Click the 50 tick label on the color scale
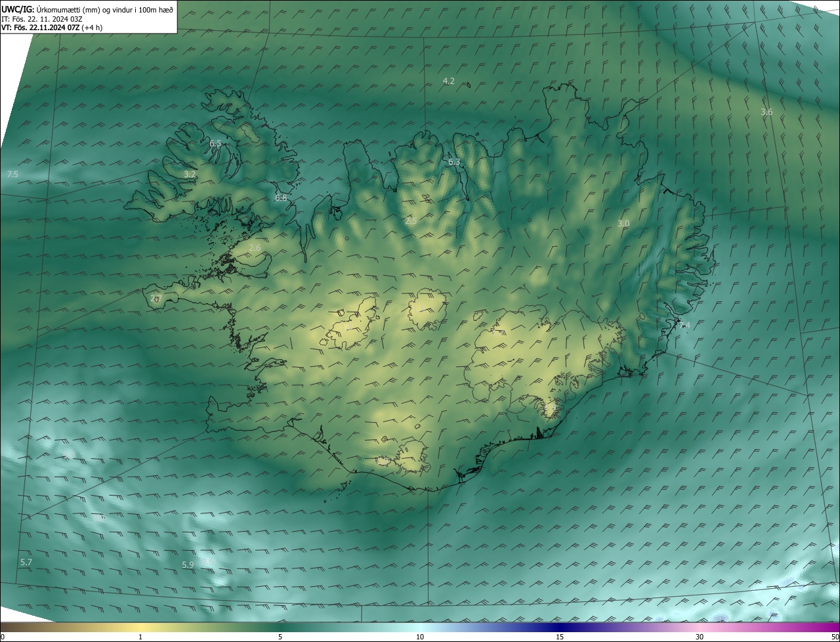 [835, 637]
